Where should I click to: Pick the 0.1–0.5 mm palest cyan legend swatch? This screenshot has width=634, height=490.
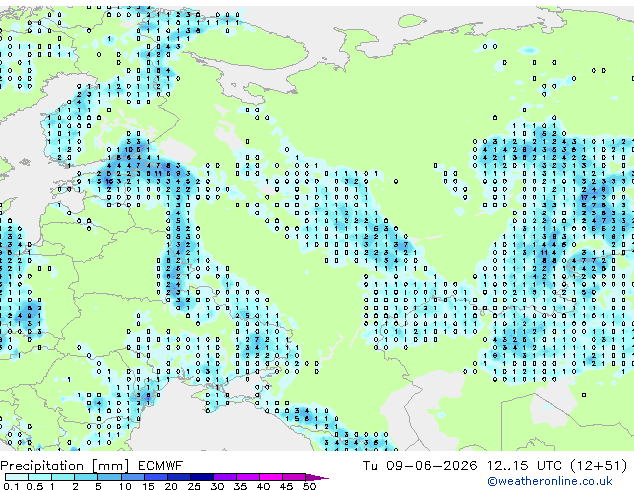[17, 477]
